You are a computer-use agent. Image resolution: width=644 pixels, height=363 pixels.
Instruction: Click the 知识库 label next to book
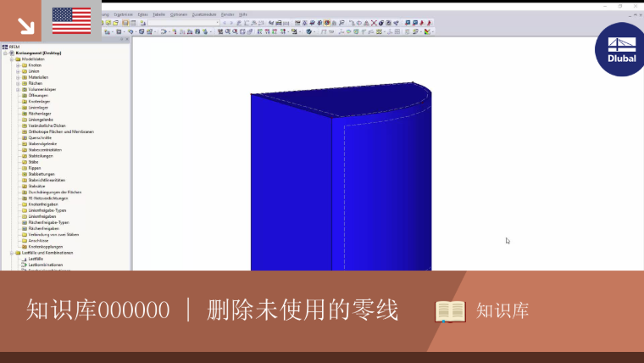tap(502, 310)
